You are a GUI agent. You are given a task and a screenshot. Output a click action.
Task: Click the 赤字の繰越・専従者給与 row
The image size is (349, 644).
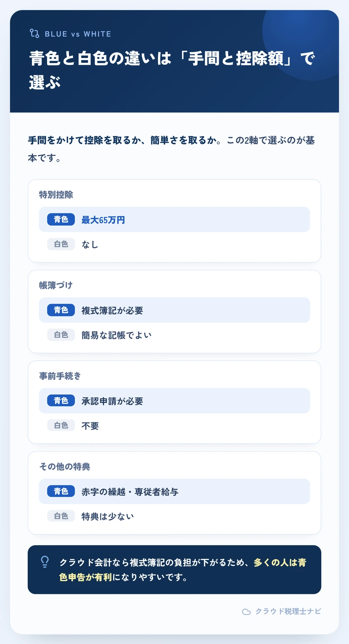[x=174, y=491]
